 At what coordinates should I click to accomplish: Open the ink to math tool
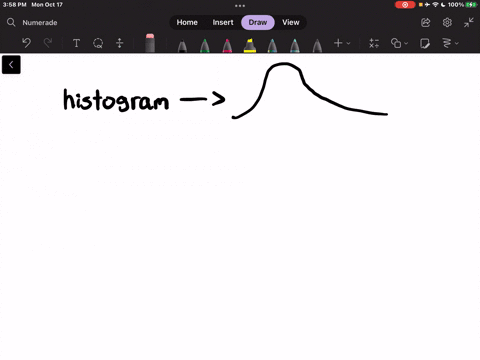pos(374,43)
